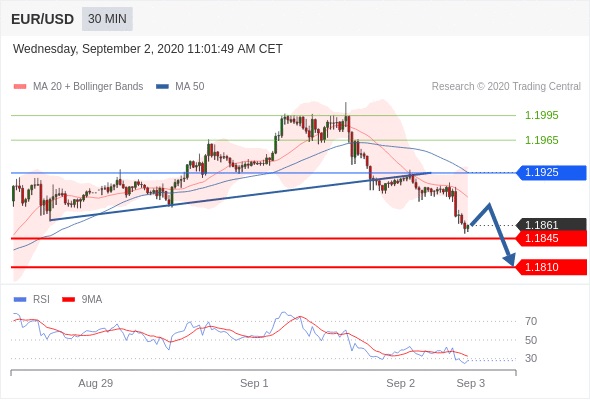
Task: Click the blue MA 50 legend swatch
Action: pos(162,87)
